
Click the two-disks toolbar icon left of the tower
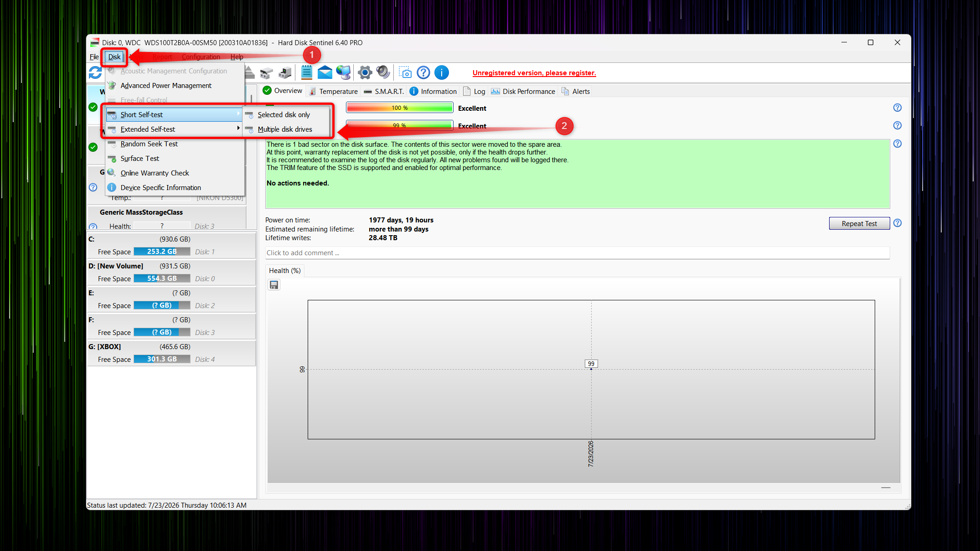266,72
